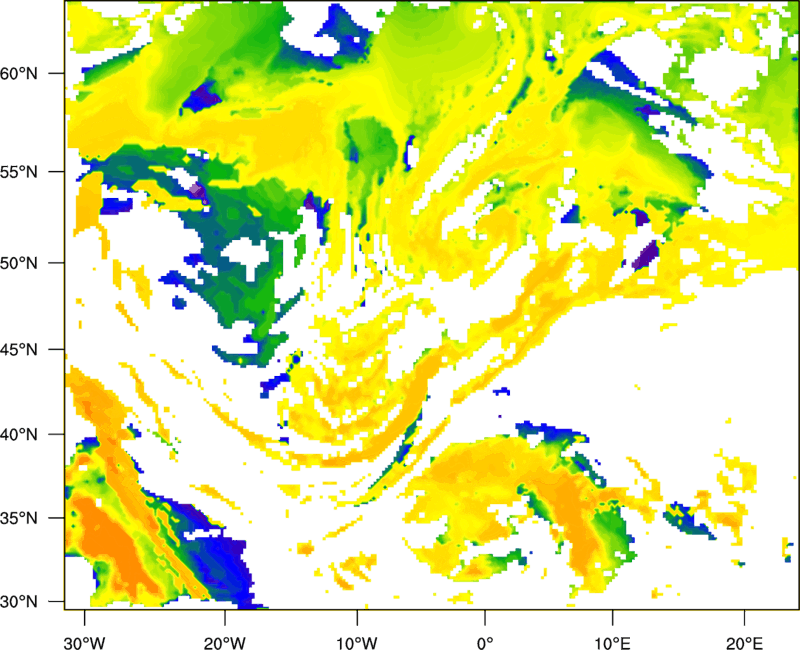
Task: Click the 30°W longitude label
Action: pyautogui.click(x=85, y=643)
